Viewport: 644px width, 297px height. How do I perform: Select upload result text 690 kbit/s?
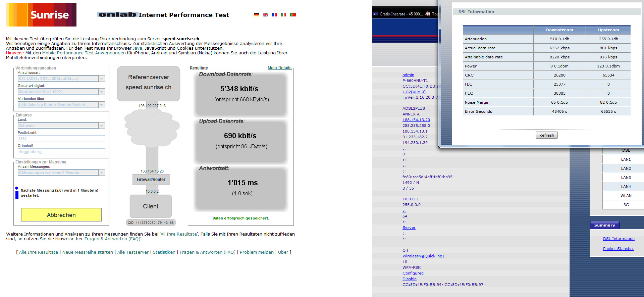coord(240,136)
